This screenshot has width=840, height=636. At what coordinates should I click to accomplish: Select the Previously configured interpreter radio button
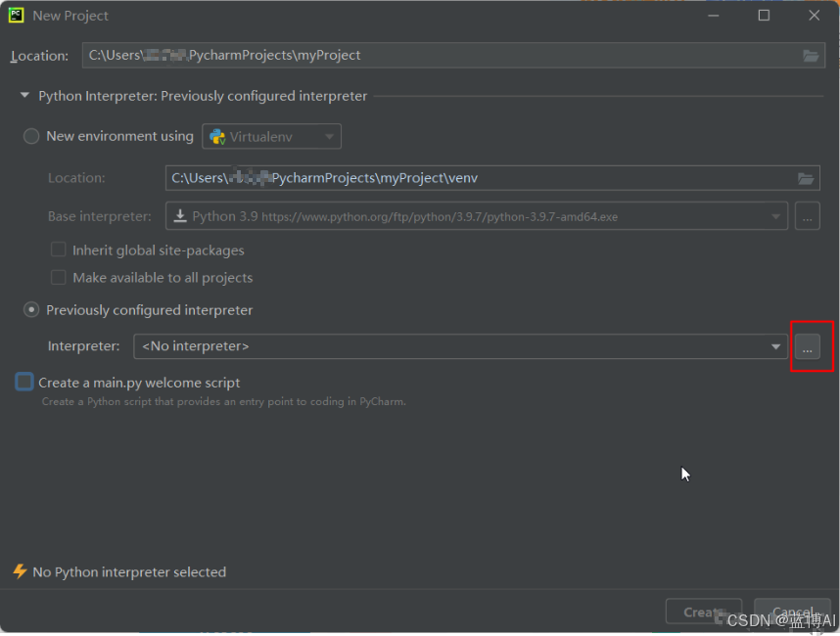pyautogui.click(x=31, y=310)
